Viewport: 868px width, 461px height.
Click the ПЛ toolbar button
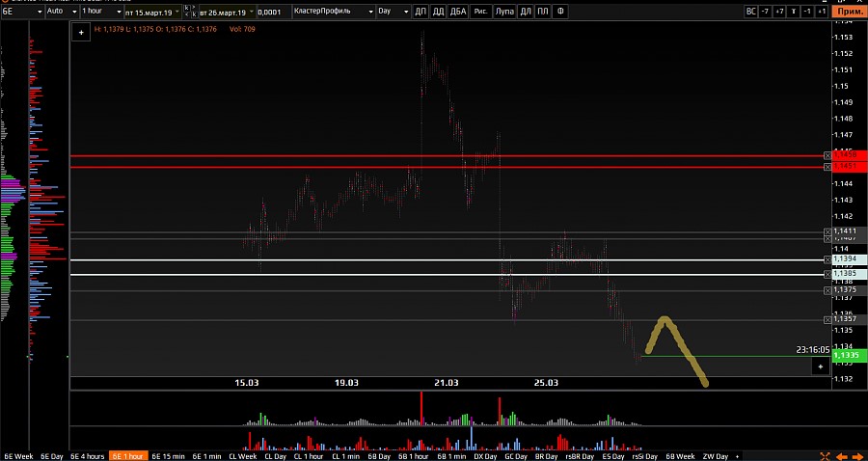pos(544,12)
